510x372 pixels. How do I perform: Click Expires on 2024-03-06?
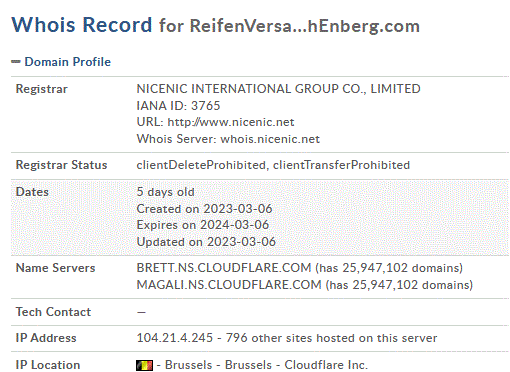tap(203, 225)
